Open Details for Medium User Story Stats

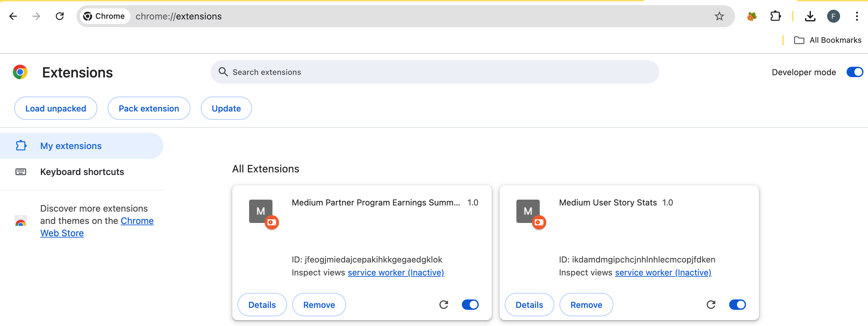[529, 304]
